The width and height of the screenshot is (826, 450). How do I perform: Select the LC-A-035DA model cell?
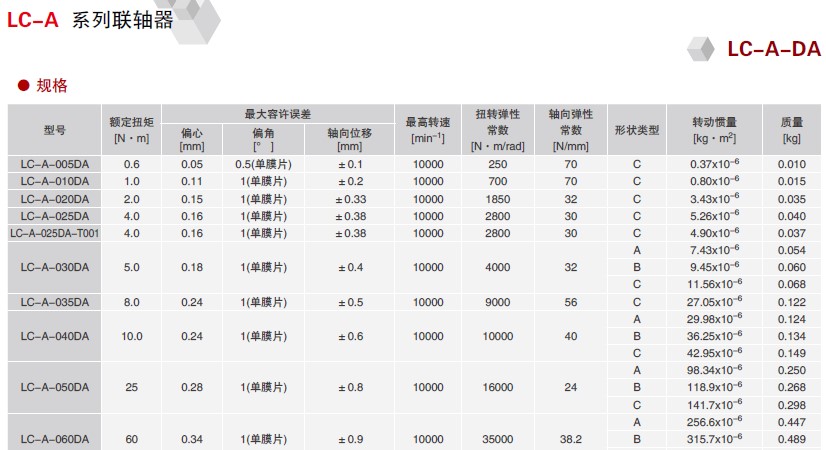click(x=54, y=302)
